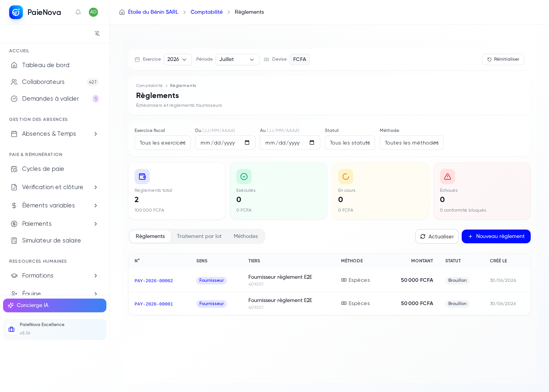Expand the Paiements sidebar section
Image resolution: width=549 pixels, height=392 pixels.
[55, 224]
